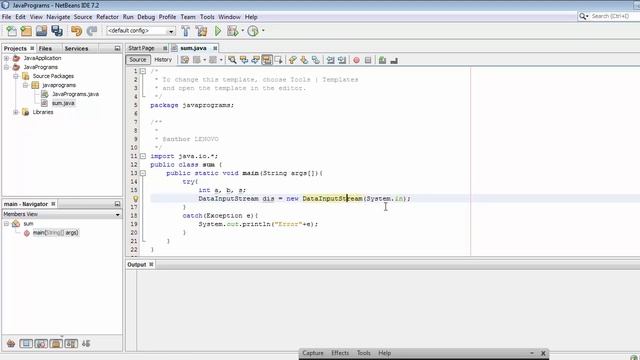The height and width of the screenshot is (360, 640).
Task: Click the Shift Line Right icon
Action: tap(342, 60)
